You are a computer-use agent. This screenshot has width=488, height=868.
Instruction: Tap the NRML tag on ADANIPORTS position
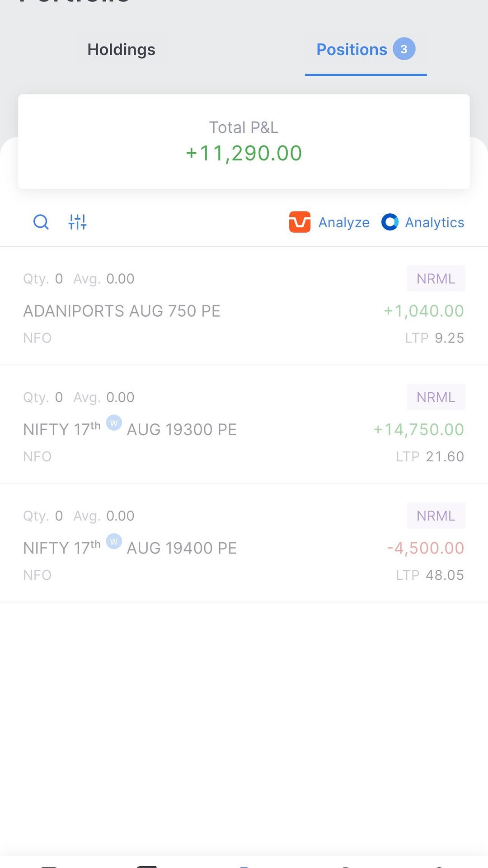pos(436,279)
